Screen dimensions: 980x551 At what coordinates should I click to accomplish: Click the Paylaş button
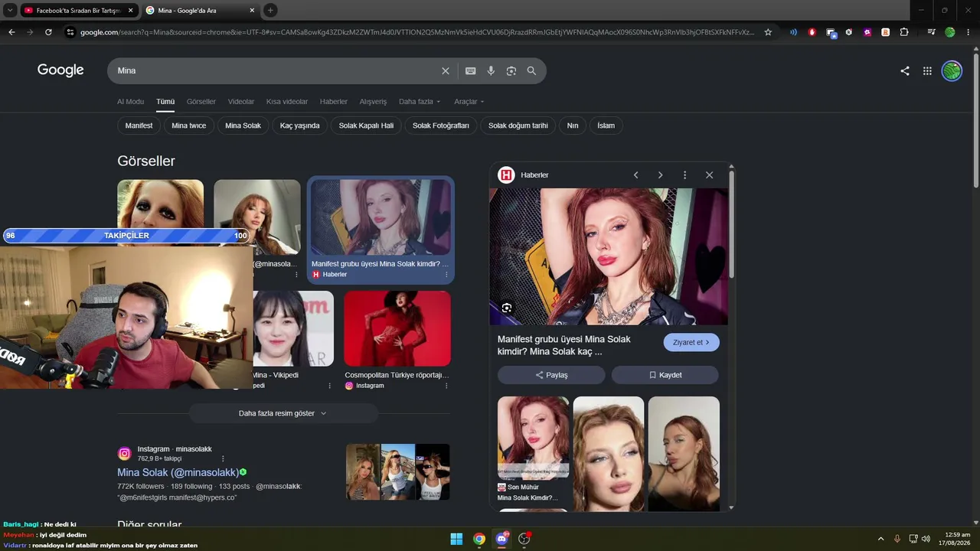pos(551,375)
